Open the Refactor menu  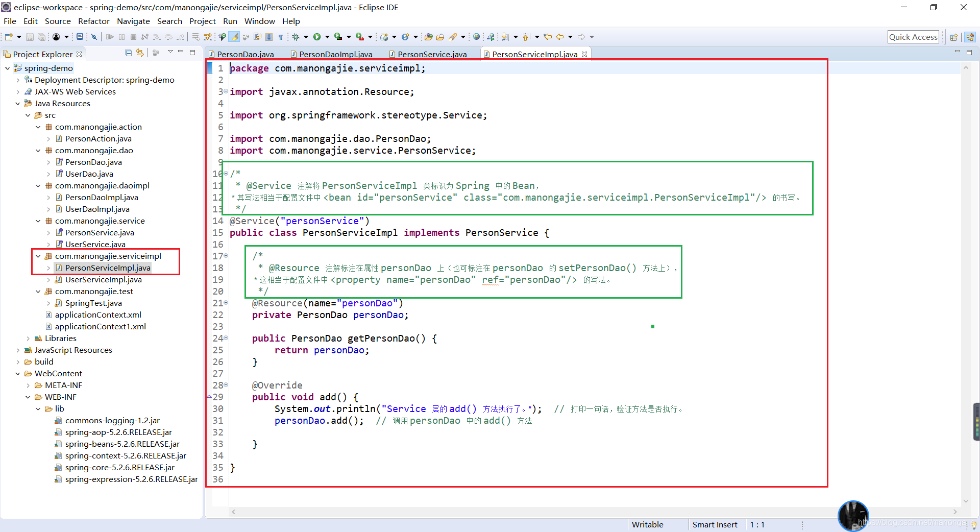point(94,21)
